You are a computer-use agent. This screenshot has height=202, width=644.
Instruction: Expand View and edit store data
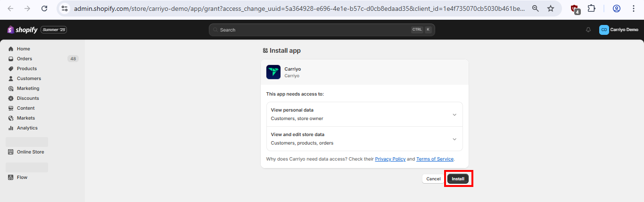point(364,138)
